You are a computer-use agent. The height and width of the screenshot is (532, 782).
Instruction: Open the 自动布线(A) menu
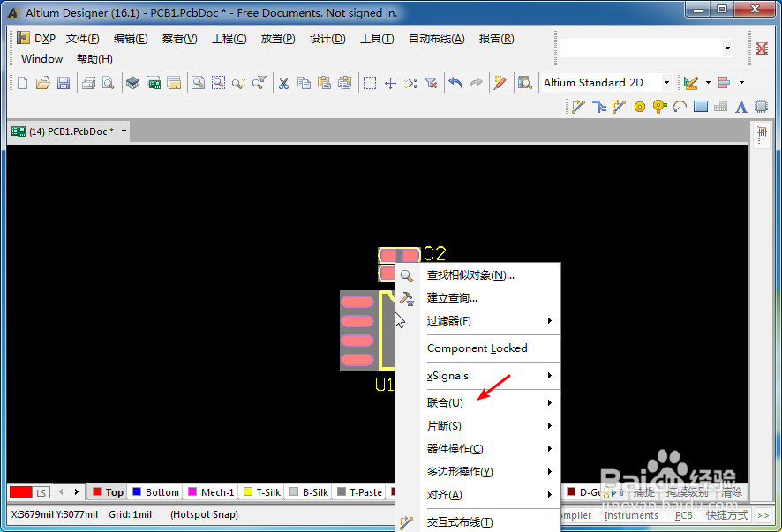click(x=436, y=39)
